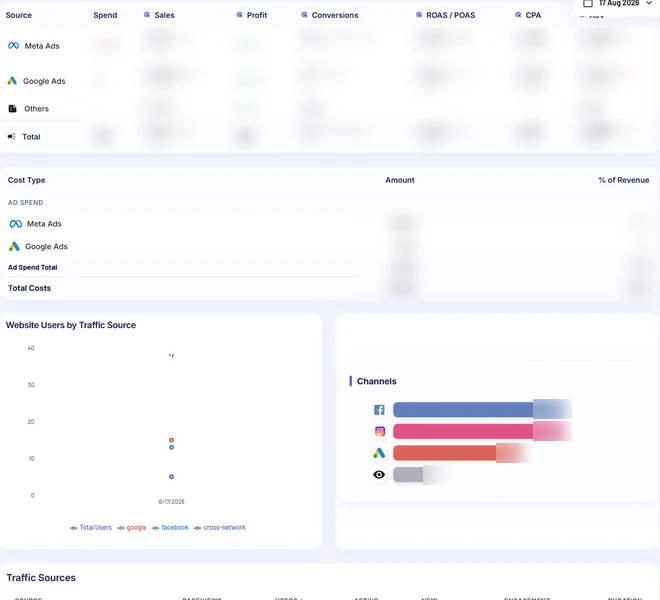
Task: Click the Source column header
Action: click(x=19, y=15)
